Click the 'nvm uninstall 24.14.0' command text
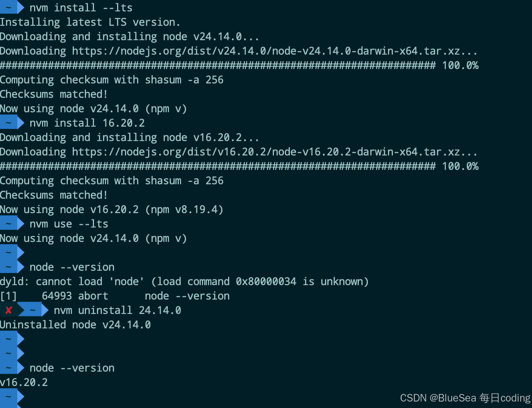532x408 pixels. 117,311
